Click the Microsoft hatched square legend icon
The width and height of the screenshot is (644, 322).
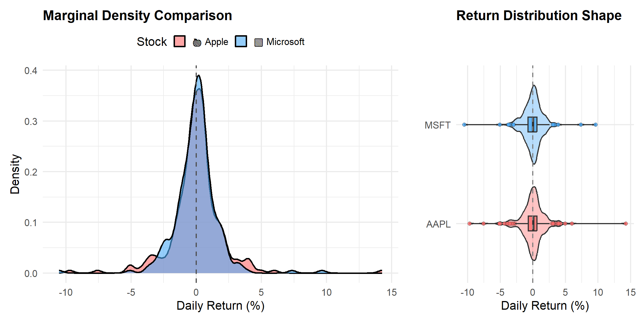click(259, 42)
